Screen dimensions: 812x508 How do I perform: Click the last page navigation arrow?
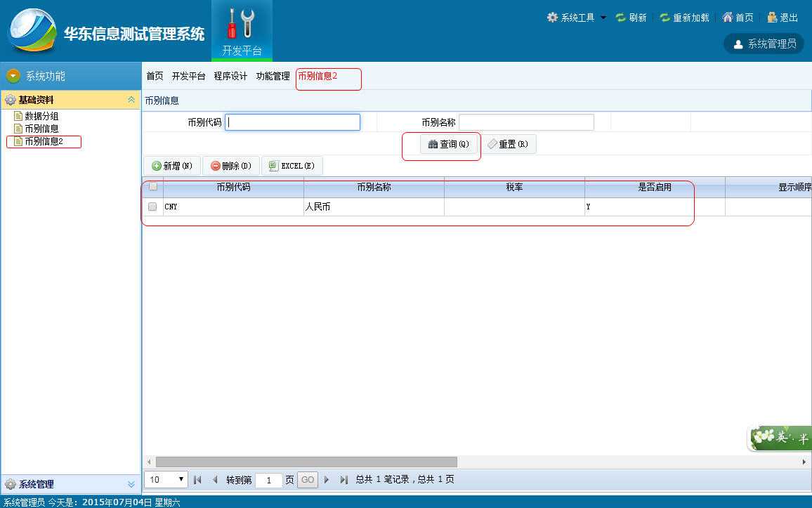click(344, 479)
